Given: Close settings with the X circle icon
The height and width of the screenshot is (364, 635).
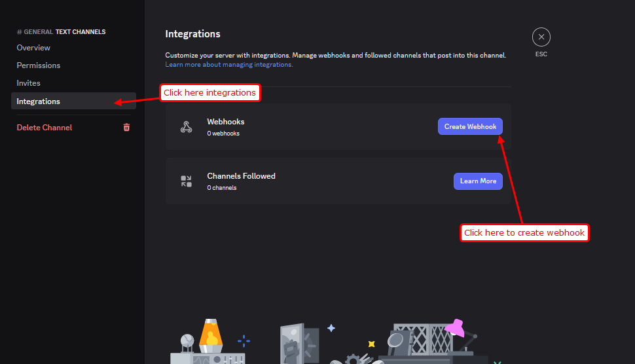Looking at the screenshot, I should click(541, 37).
